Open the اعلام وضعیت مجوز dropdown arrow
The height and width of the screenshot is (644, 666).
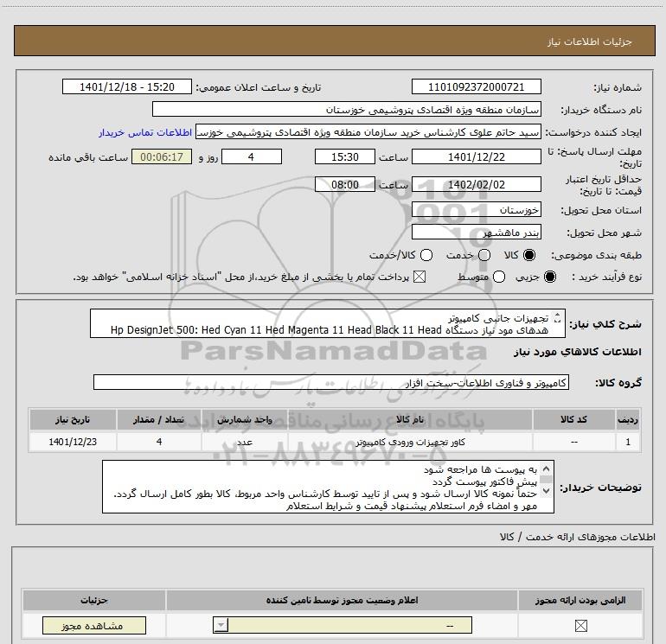221,625
